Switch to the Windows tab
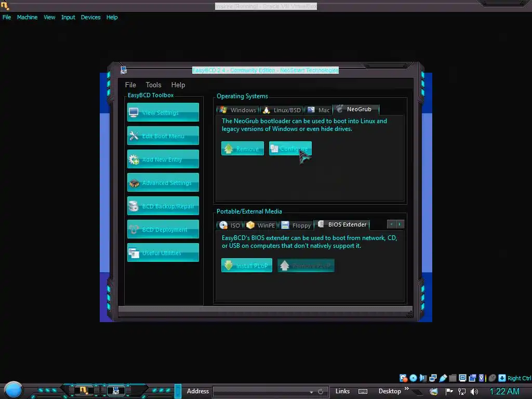 point(238,110)
